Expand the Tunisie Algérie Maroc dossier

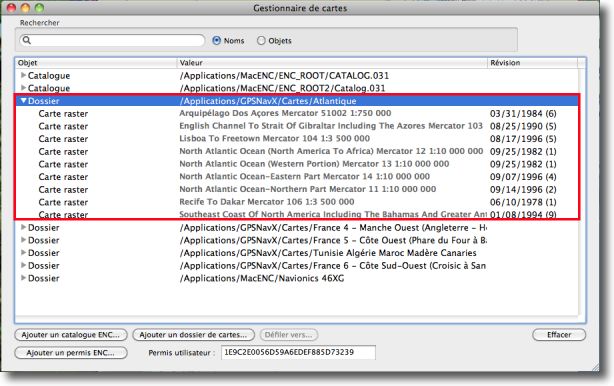tap(23, 253)
